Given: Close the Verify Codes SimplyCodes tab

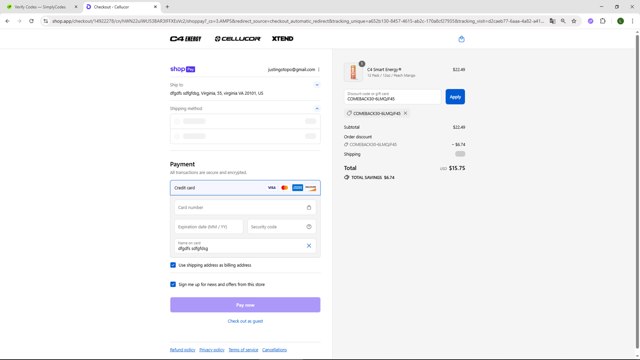Looking at the screenshot, I should [76, 7].
